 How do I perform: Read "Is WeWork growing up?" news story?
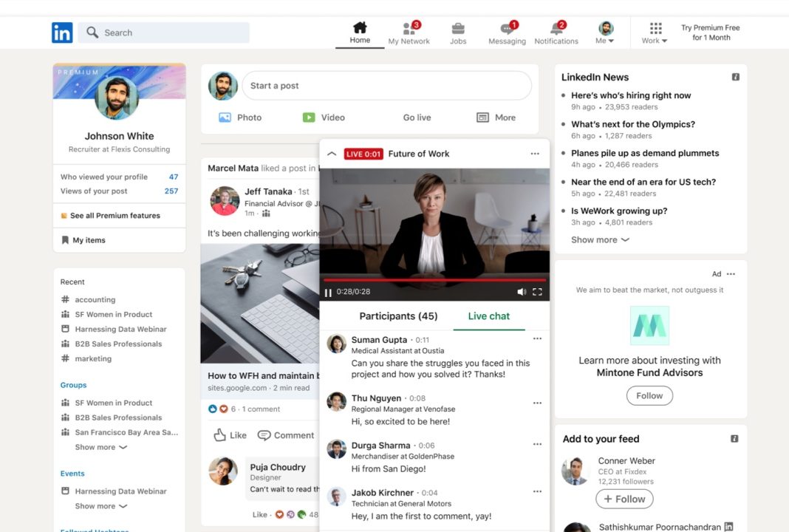[x=619, y=211]
